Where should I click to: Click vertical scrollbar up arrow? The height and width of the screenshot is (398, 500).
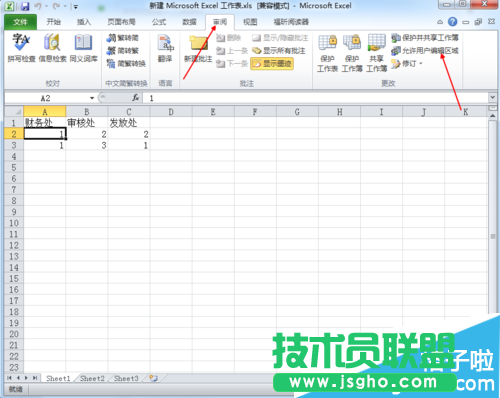pos(492,115)
